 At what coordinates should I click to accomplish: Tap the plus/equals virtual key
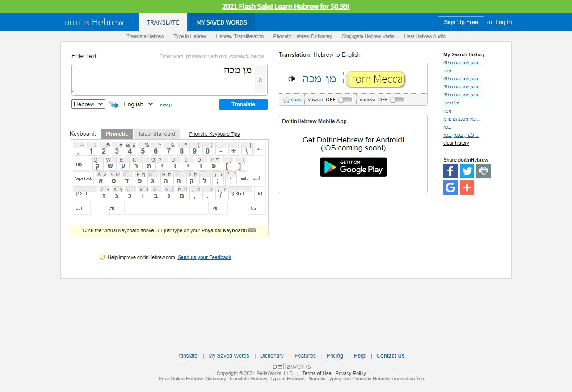click(x=234, y=149)
